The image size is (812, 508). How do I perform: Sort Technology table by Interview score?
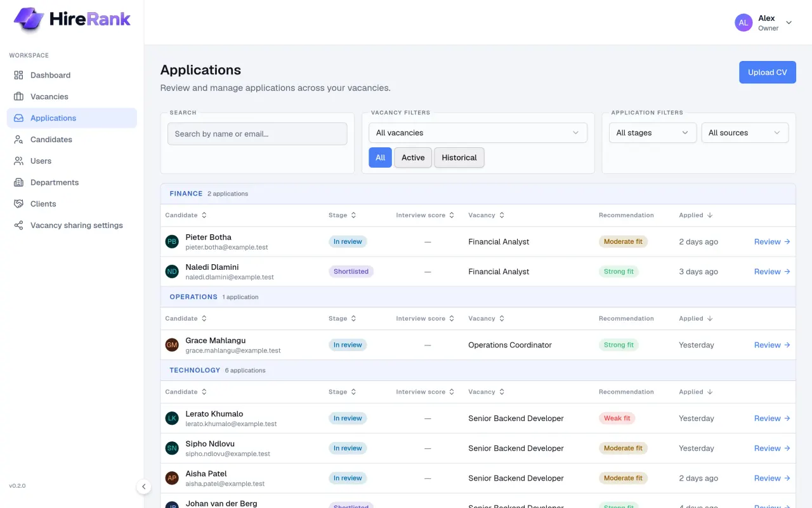[425, 392]
